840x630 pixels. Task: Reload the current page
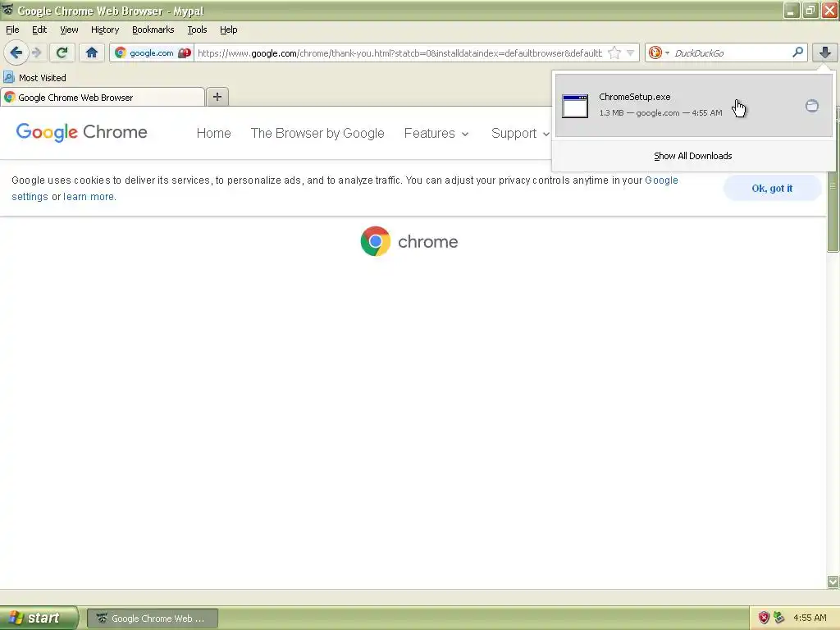[x=62, y=52]
